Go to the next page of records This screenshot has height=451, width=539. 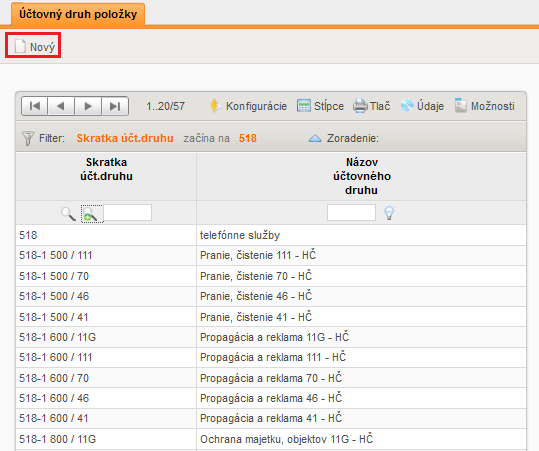(88, 106)
